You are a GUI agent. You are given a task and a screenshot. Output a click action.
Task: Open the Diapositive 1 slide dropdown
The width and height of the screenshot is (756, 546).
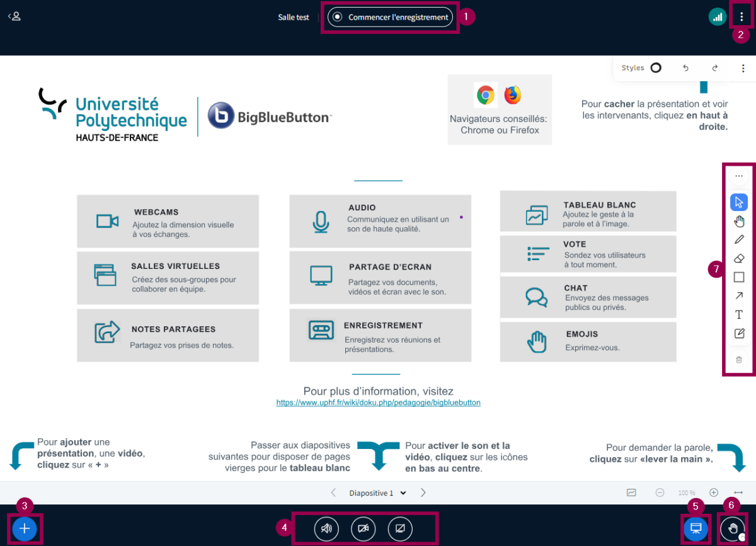[x=378, y=493]
